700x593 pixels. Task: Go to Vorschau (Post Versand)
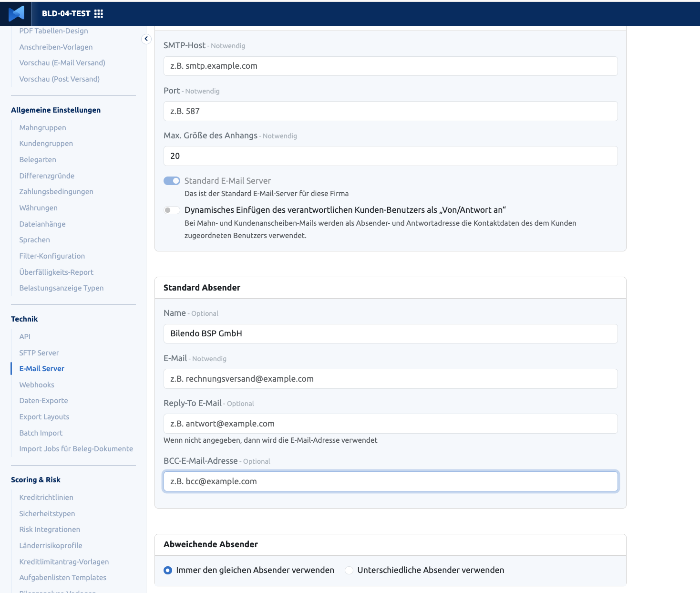click(59, 79)
